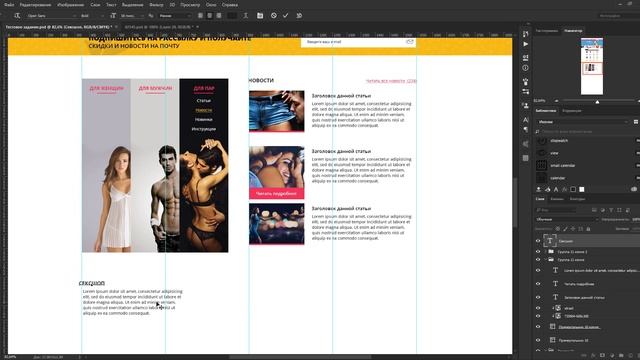The image size is (640, 360).
Task: Commit current text edits
Action: click(x=286, y=16)
